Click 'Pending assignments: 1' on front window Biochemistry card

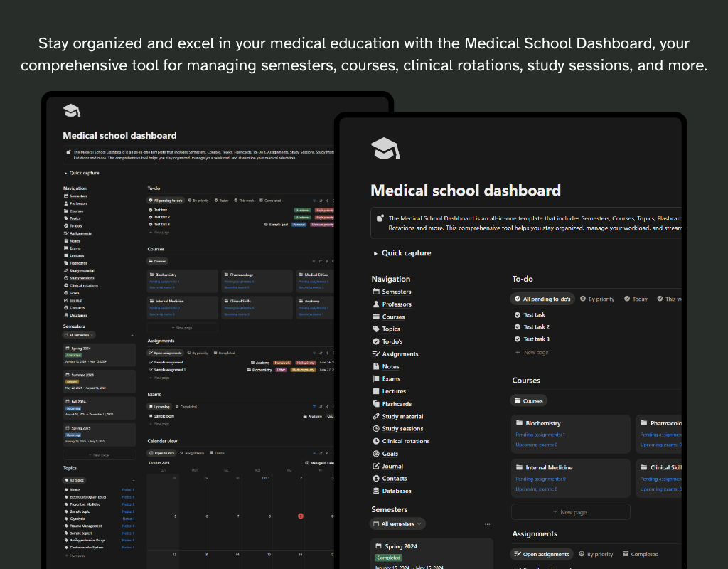click(x=540, y=435)
